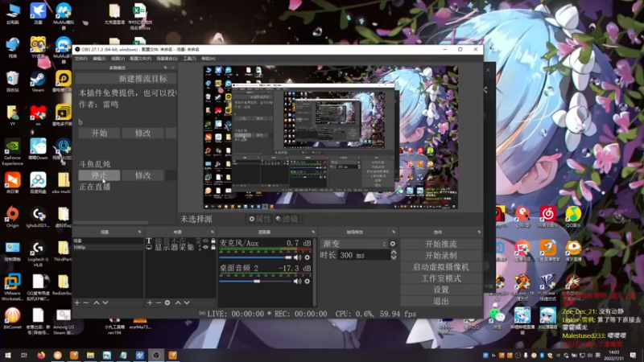Toggle visibility eye of text source
This screenshot has width=644, height=362.
pos(206,241)
